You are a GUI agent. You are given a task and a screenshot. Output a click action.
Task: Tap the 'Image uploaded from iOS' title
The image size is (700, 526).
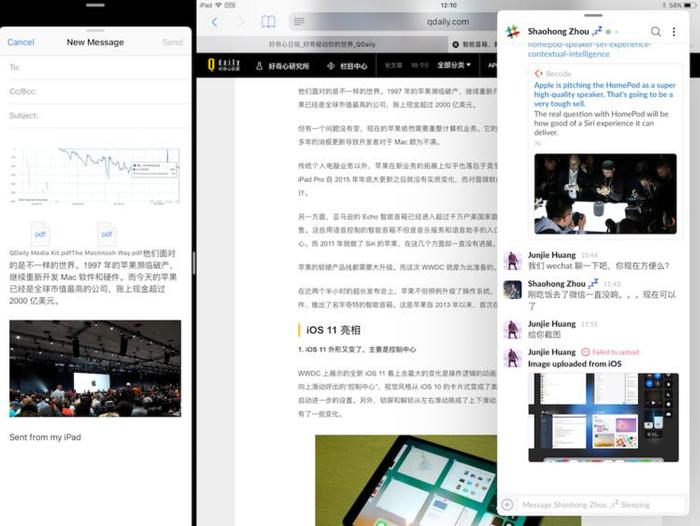click(x=575, y=364)
